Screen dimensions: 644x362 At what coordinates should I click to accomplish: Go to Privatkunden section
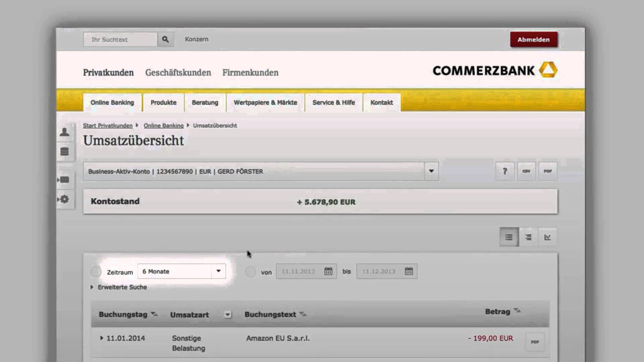(108, 72)
